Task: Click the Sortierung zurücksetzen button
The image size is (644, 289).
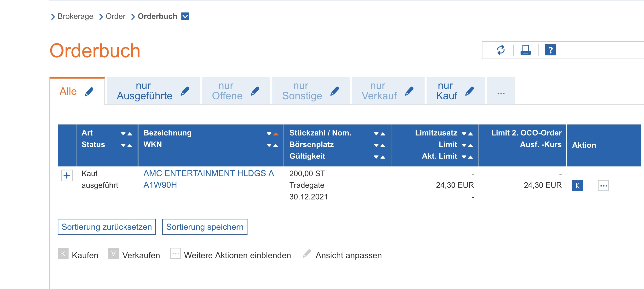Action: 106,226
